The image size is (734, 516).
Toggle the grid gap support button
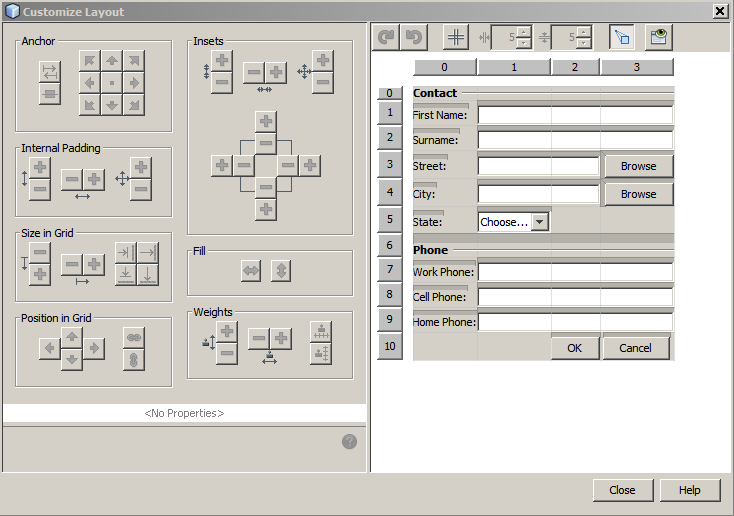455,37
